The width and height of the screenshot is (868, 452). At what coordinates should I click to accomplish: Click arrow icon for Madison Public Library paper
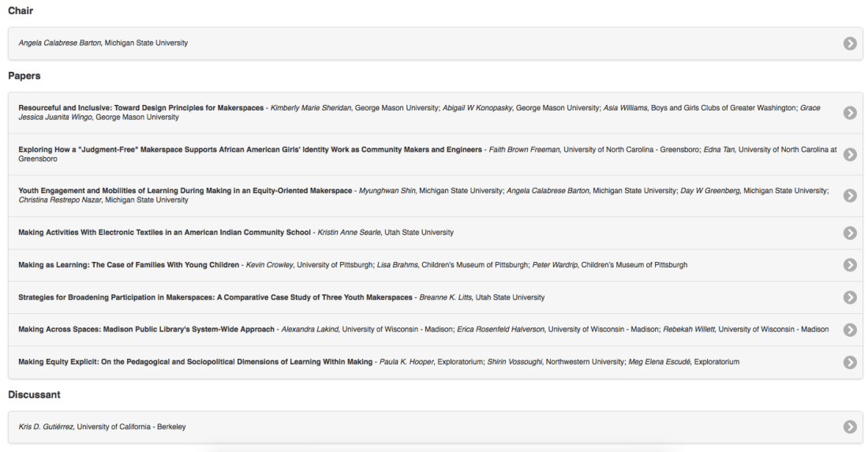(850, 330)
